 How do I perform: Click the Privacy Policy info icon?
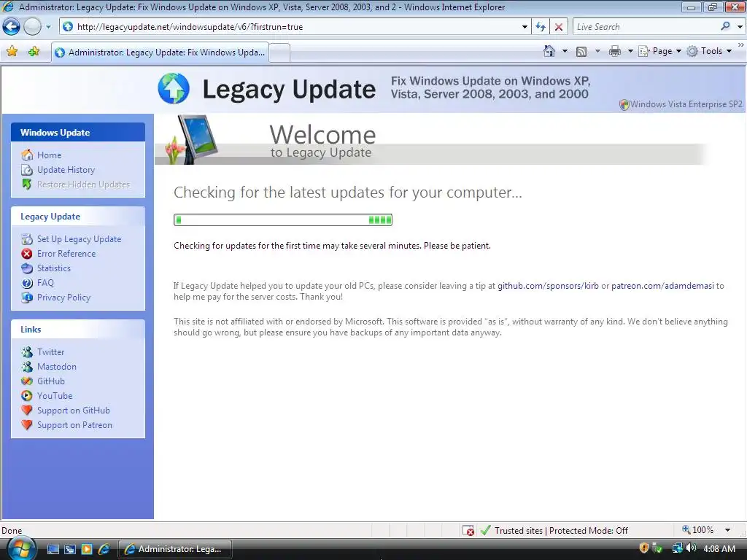coord(27,297)
